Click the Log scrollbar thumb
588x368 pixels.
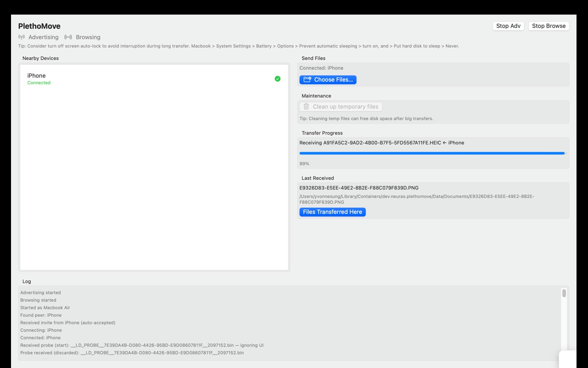click(x=564, y=293)
